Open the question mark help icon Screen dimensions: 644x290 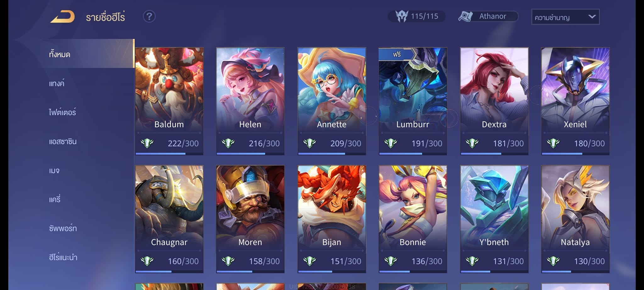149,16
